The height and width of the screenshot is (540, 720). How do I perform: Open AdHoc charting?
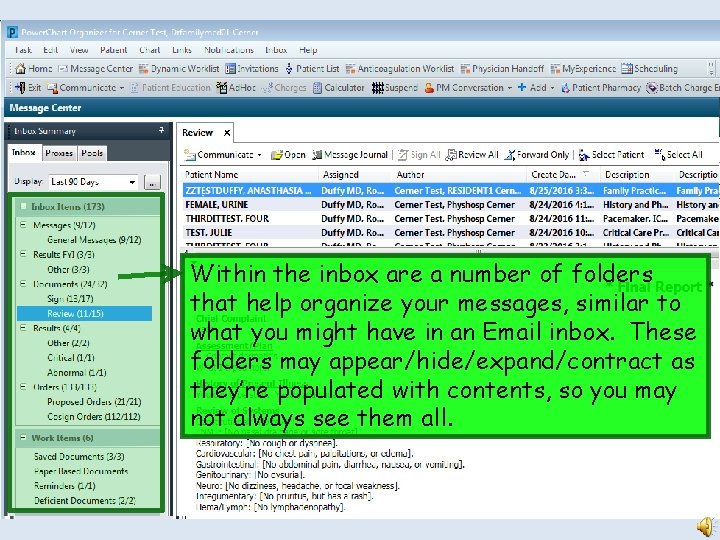tap(236, 88)
